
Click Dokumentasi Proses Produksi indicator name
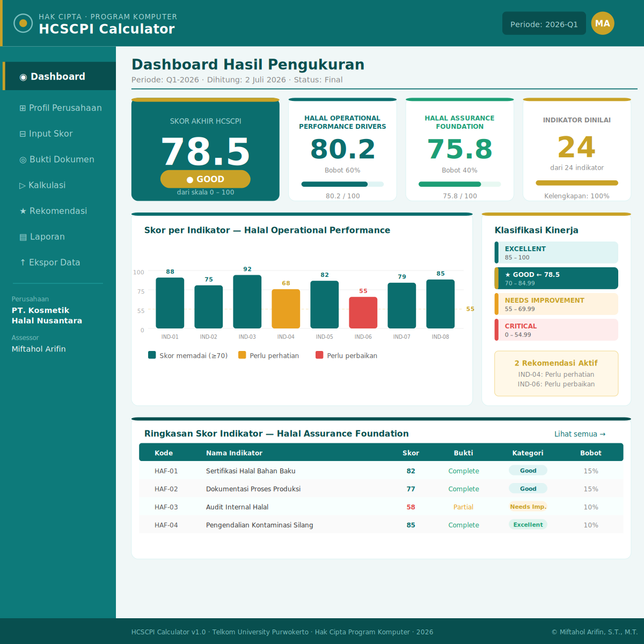pyautogui.click(x=253, y=489)
